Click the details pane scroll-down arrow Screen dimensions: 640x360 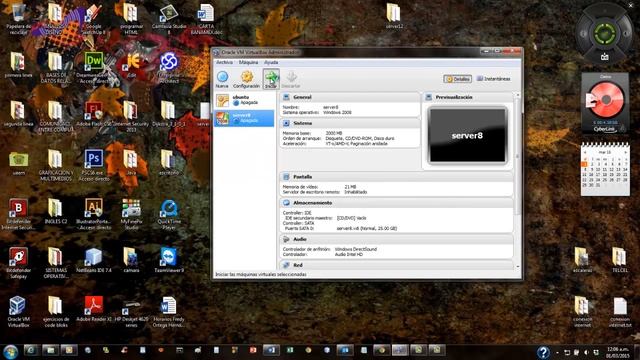coord(518,267)
